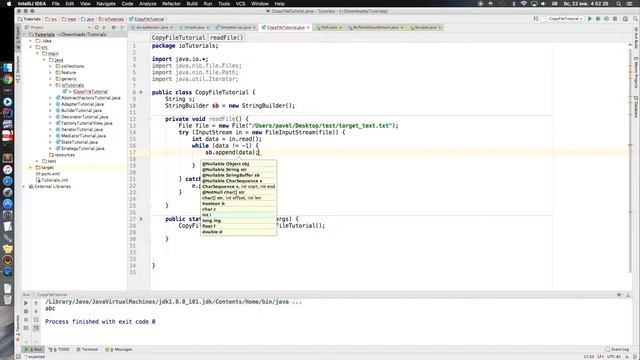Viewport: 640px width, 360px height.
Task: Toggle Maven Projects tool window on right edge
Action: [x=636, y=73]
